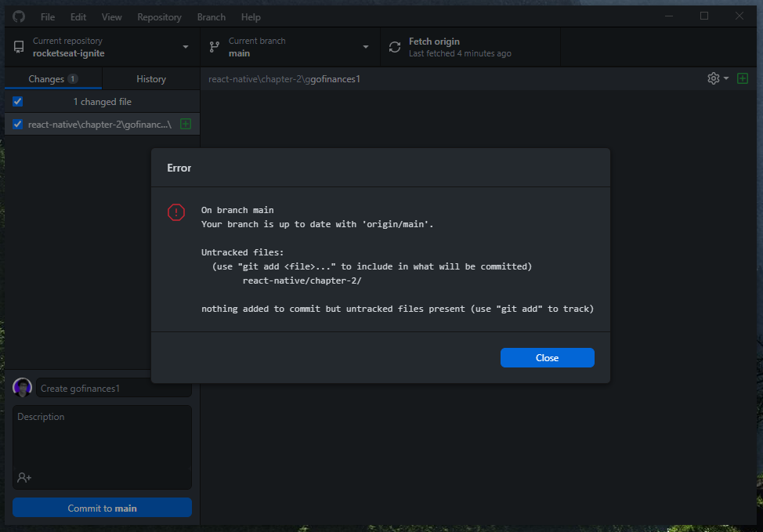
Task: Click the red error exclamation icon
Action: tap(175, 212)
